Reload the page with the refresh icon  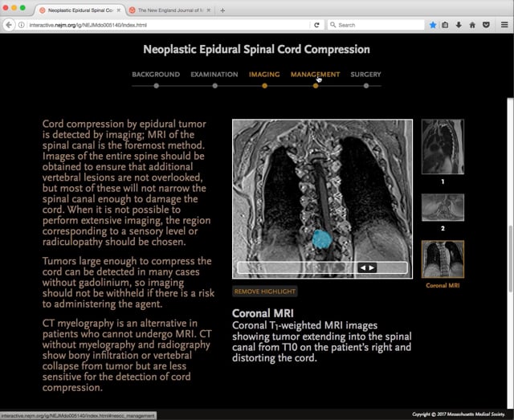tap(316, 25)
